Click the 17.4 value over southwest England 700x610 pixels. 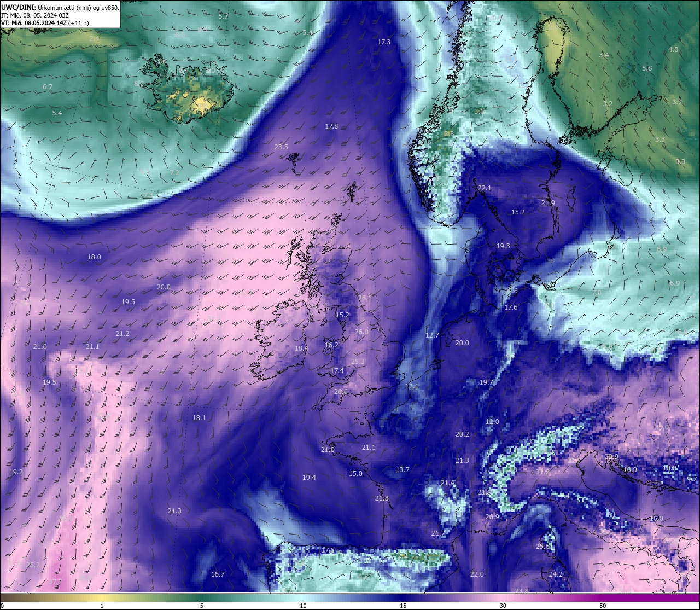pyautogui.click(x=337, y=371)
